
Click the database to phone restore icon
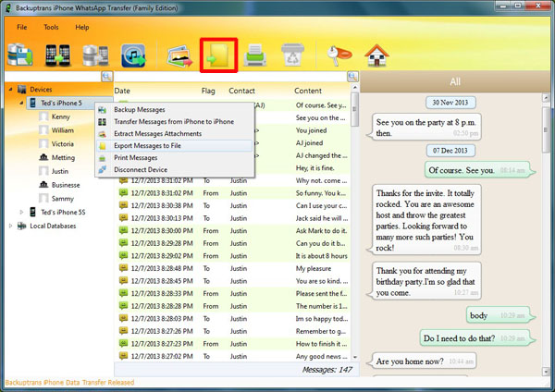coord(95,55)
